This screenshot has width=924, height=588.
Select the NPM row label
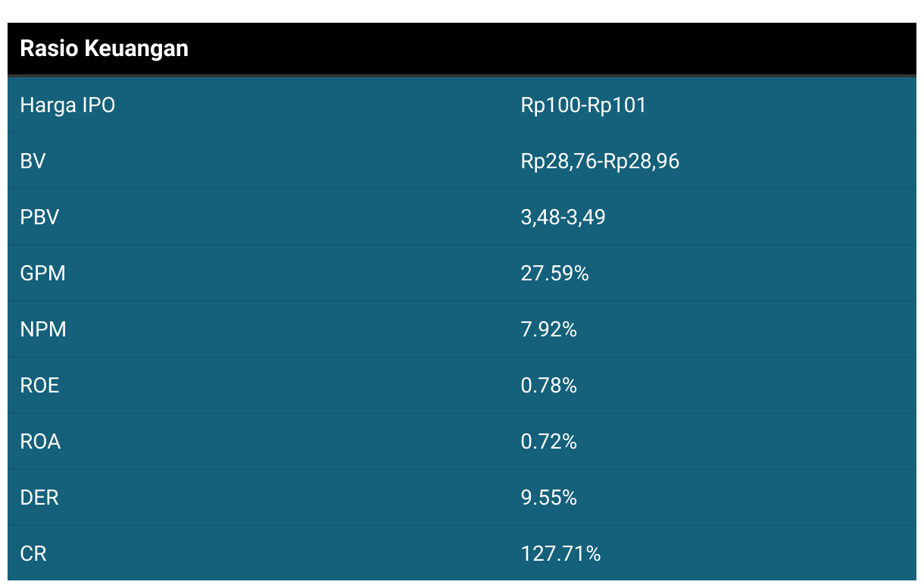pos(43,330)
